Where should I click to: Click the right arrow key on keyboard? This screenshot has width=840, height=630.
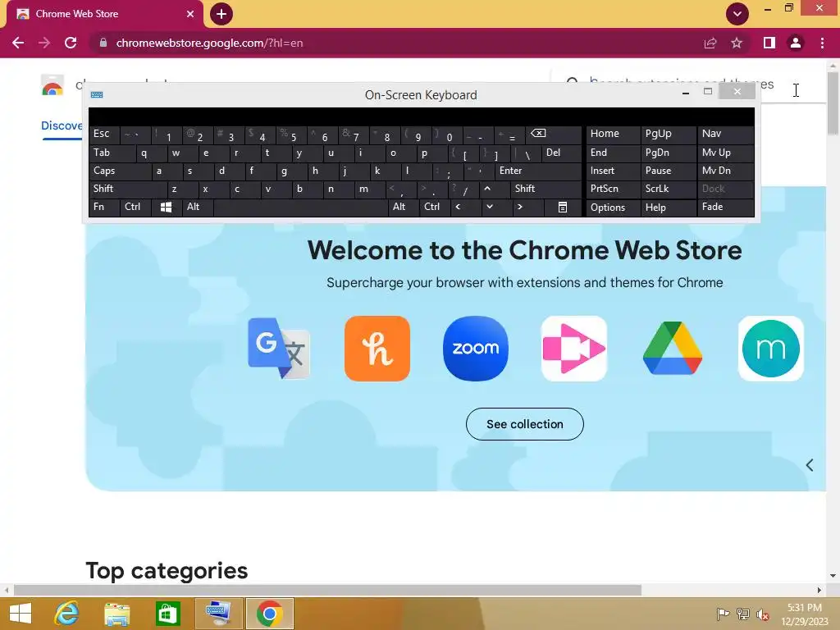point(527,208)
